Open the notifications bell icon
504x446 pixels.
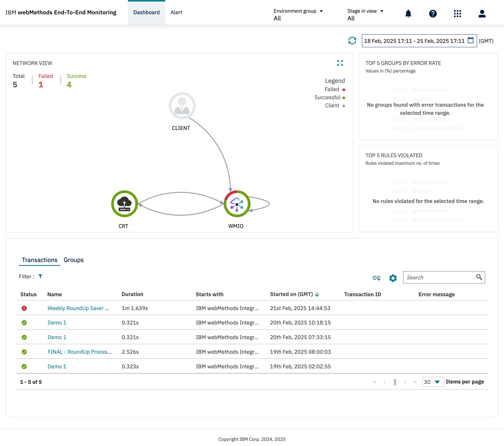tap(408, 14)
